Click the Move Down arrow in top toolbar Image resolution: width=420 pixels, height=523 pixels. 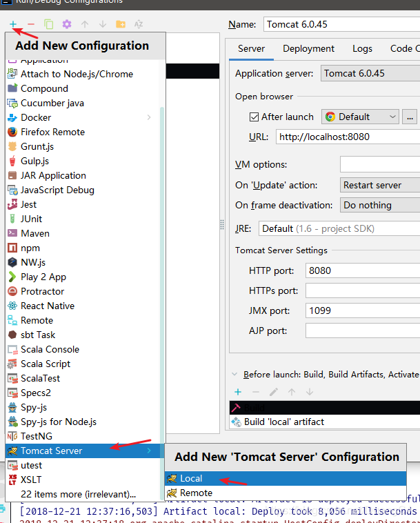(103, 24)
